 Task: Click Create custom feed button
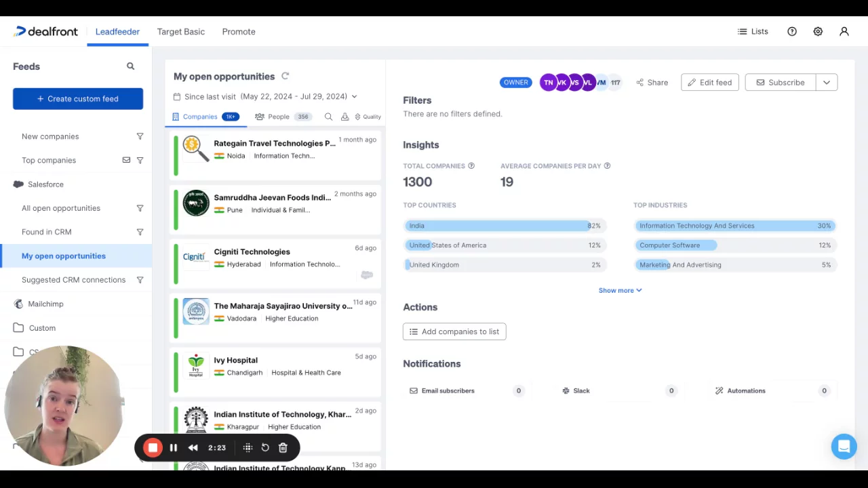pos(78,99)
